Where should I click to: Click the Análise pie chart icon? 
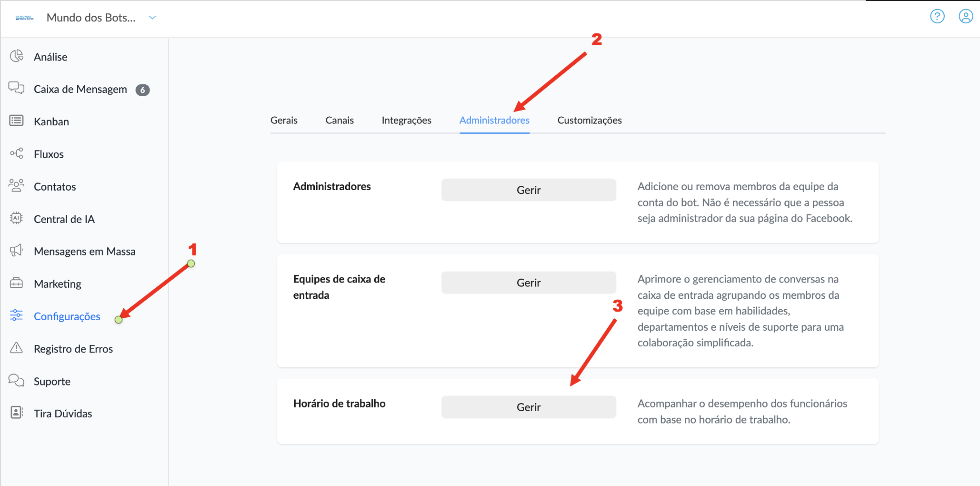pos(17,56)
